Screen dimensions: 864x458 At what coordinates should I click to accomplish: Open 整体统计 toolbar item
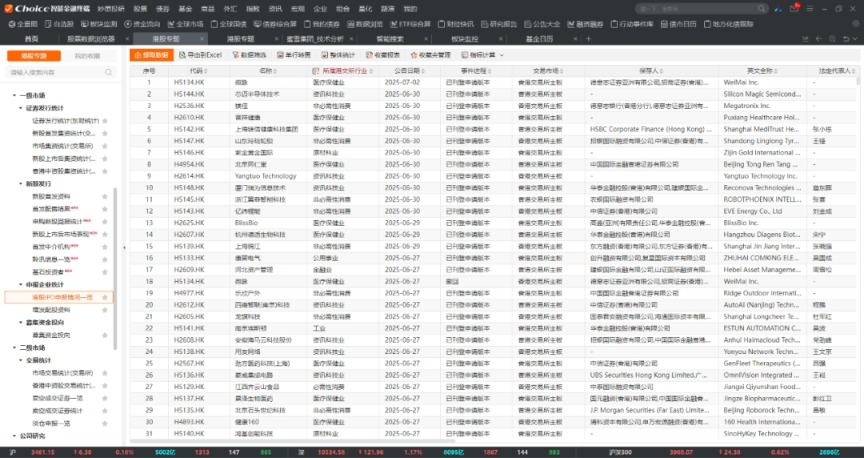[x=338, y=55]
